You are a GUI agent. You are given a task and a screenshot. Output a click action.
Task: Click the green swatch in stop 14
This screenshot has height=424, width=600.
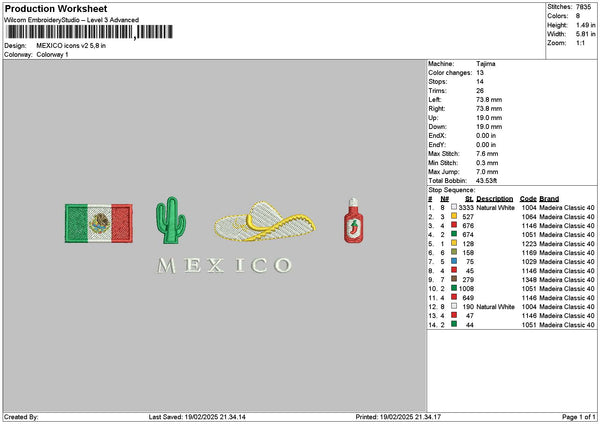click(454, 324)
